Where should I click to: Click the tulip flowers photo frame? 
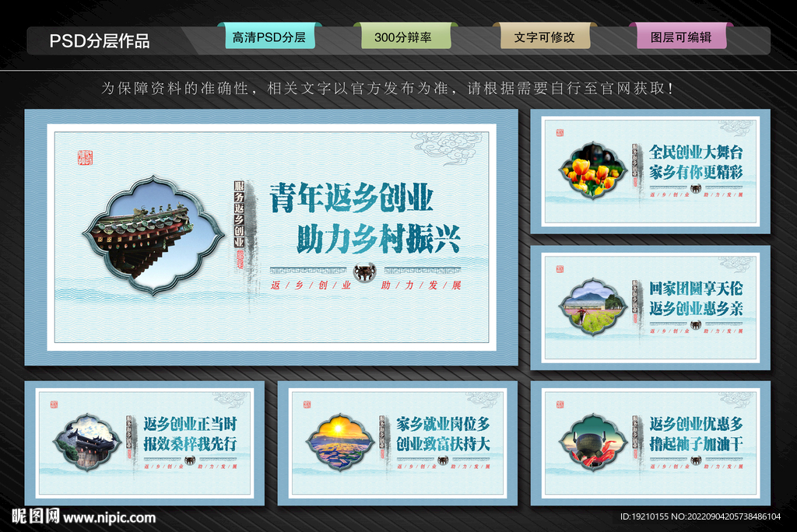pyautogui.click(x=592, y=170)
